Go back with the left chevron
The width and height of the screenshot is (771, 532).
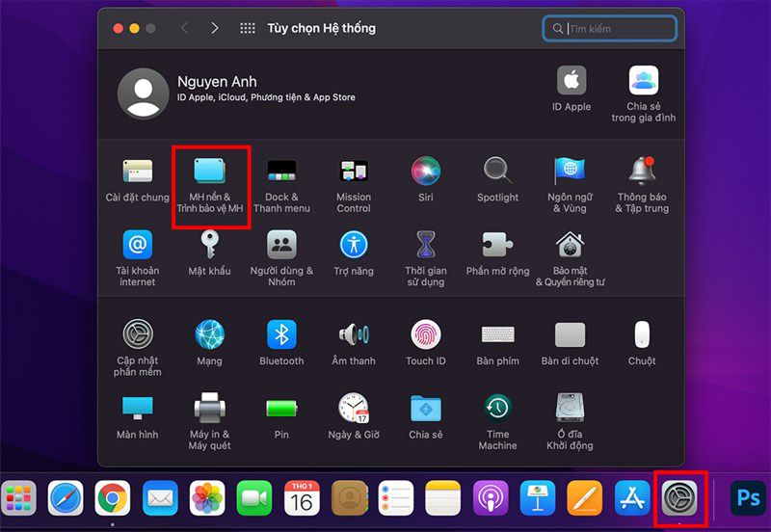(184, 29)
